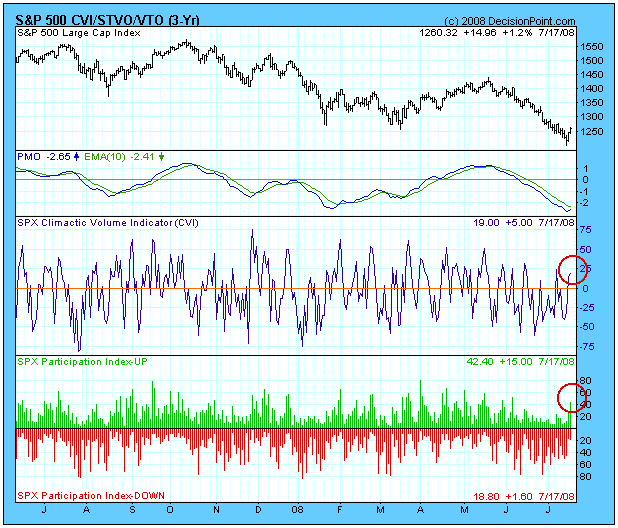
Task: Click the CVI change +5.00
Action: pyautogui.click(x=519, y=223)
